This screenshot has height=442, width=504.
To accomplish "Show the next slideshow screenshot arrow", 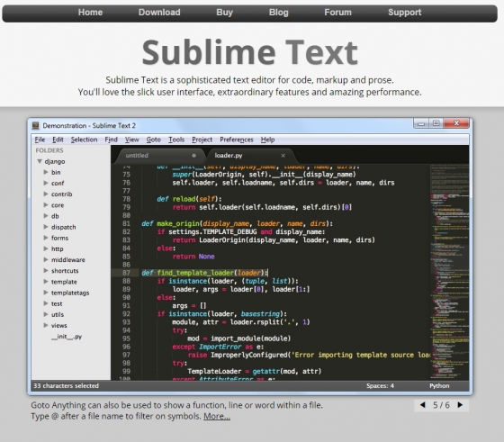I will pos(460,405).
